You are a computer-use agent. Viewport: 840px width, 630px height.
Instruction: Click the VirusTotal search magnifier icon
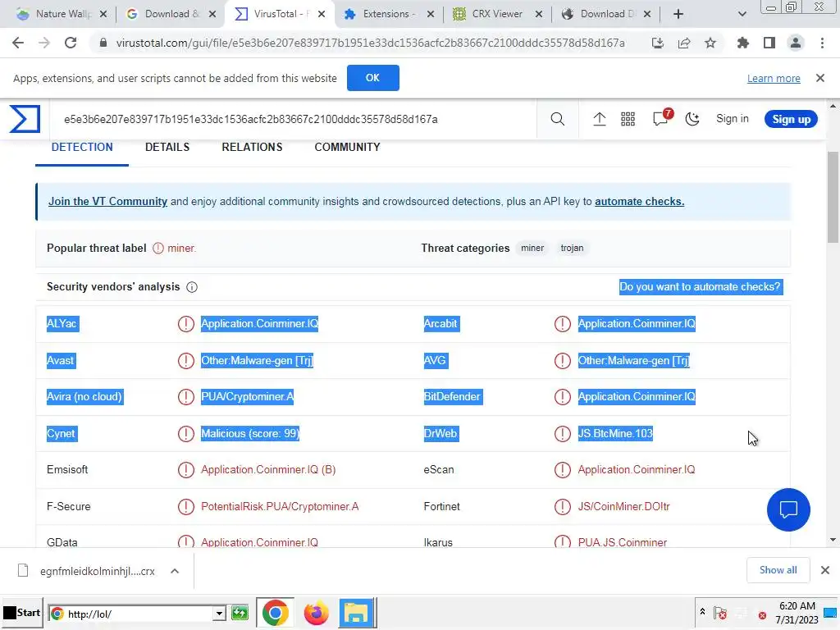[558, 119]
